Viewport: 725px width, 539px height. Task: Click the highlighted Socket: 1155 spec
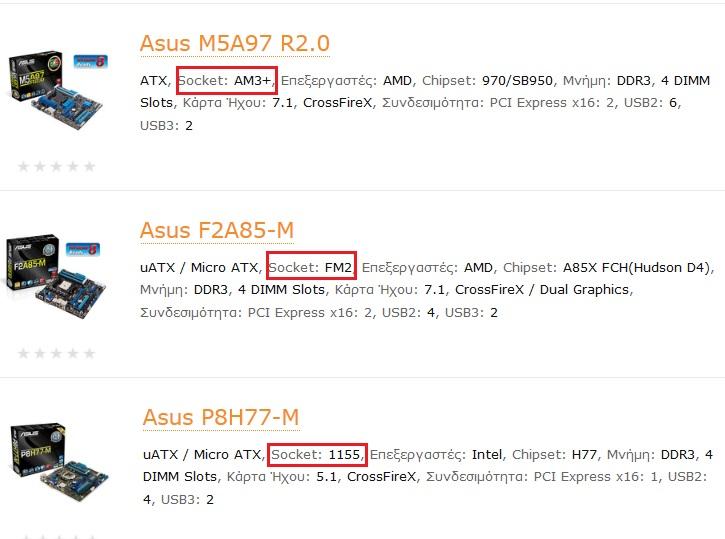pyautogui.click(x=317, y=454)
